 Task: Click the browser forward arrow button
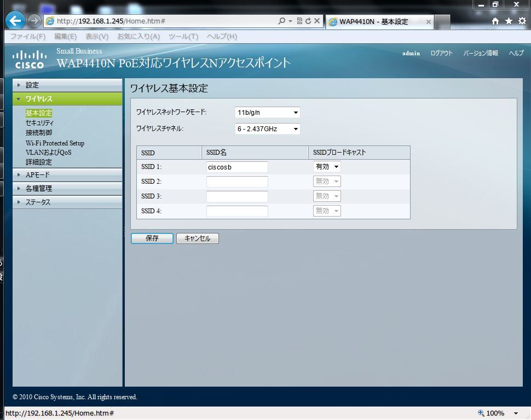tap(34, 21)
